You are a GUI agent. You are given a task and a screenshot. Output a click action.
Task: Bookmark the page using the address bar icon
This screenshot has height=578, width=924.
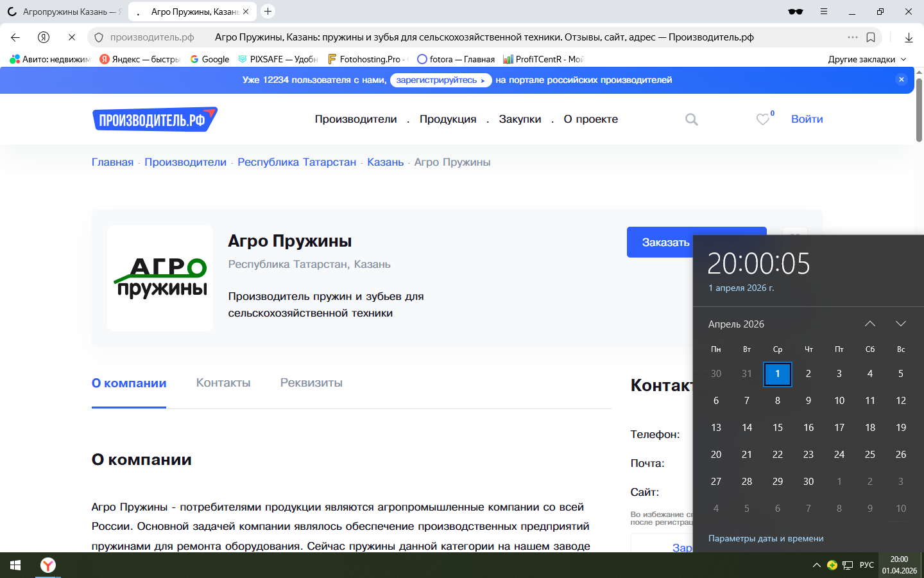(x=871, y=37)
